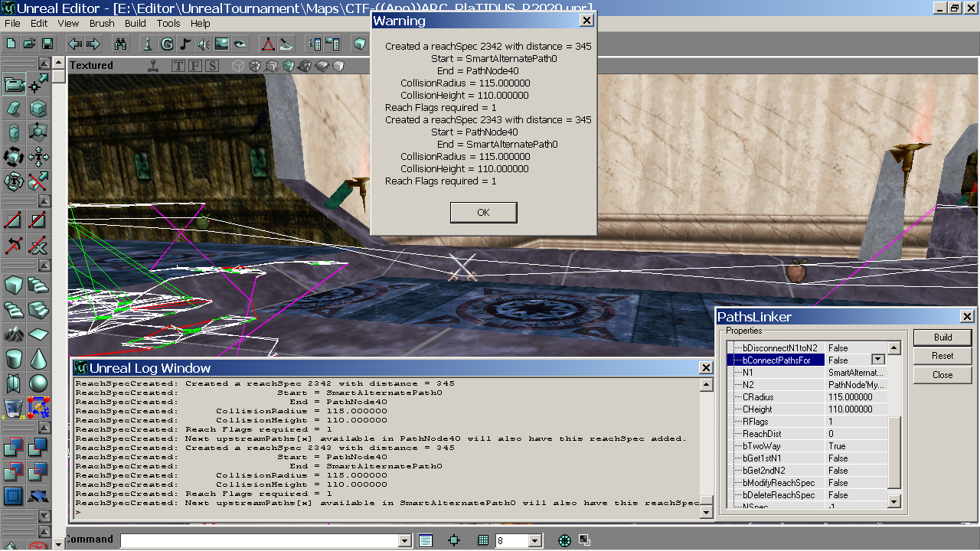The height and width of the screenshot is (551, 980).
Task: Open the Build menu
Action: click(136, 24)
